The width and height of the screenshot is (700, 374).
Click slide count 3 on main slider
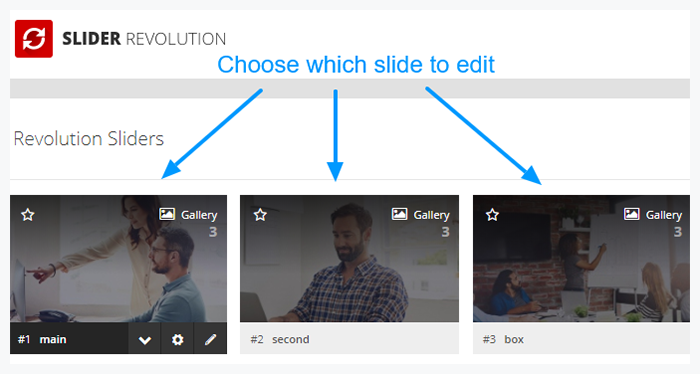point(213,232)
